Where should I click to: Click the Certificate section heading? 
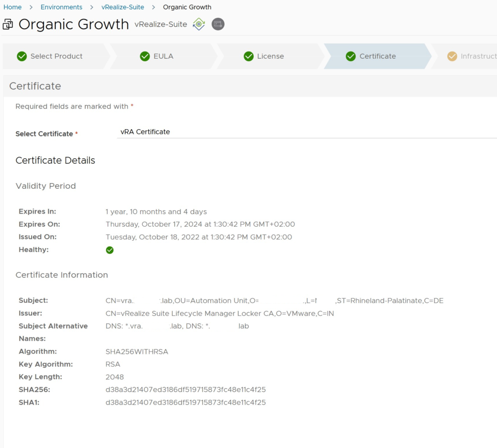pos(35,86)
